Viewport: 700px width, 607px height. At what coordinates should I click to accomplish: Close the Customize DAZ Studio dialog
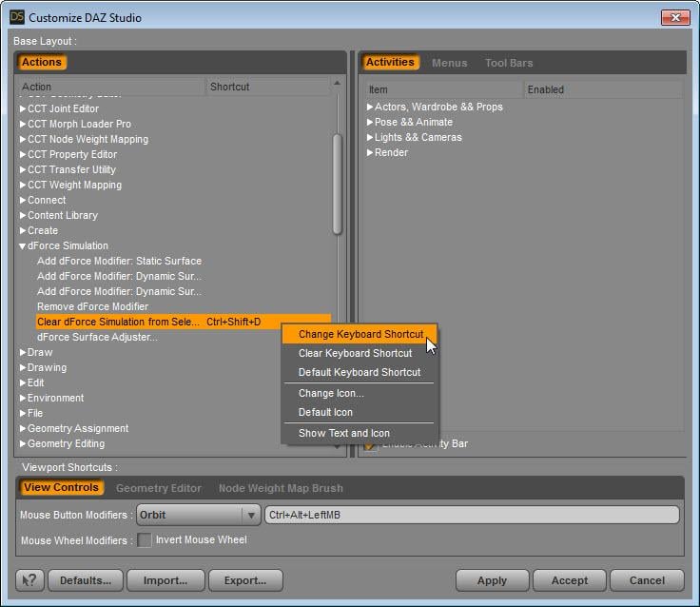coord(675,17)
